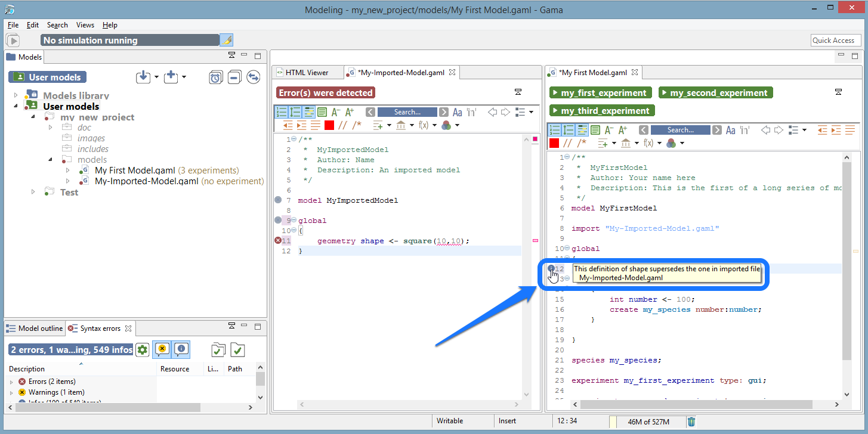Image resolution: width=868 pixels, height=434 pixels.
Task: Click the Error(s) were detected banner
Action: pos(326,93)
